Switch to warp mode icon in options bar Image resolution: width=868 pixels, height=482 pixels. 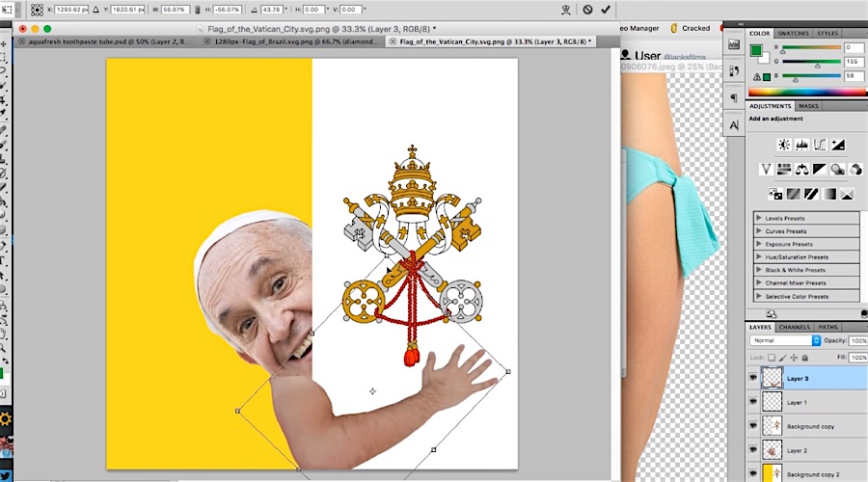pos(565,10)
